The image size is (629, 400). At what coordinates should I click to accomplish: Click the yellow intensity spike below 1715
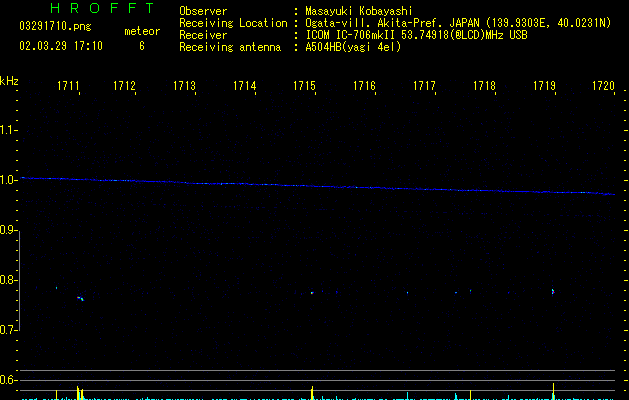click(x=312, y=393)
